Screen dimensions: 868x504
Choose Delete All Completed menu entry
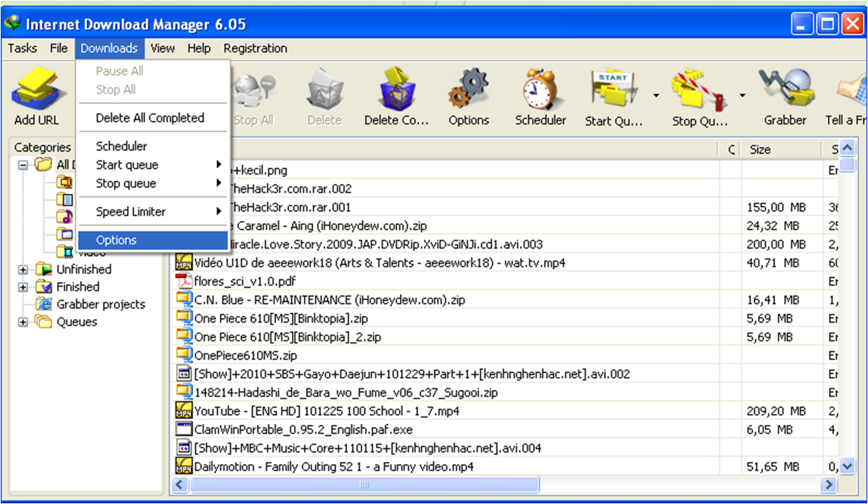[153, 118]
